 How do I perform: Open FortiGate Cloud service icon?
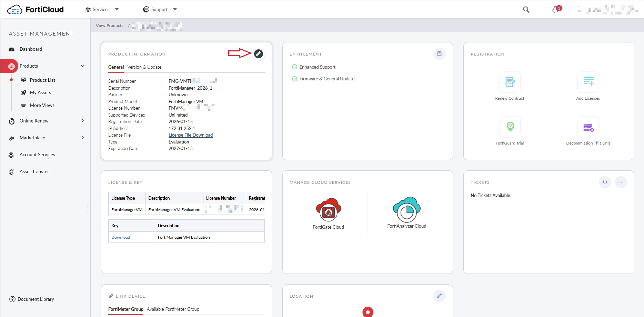pyautogui.click(x=329, y=210)
